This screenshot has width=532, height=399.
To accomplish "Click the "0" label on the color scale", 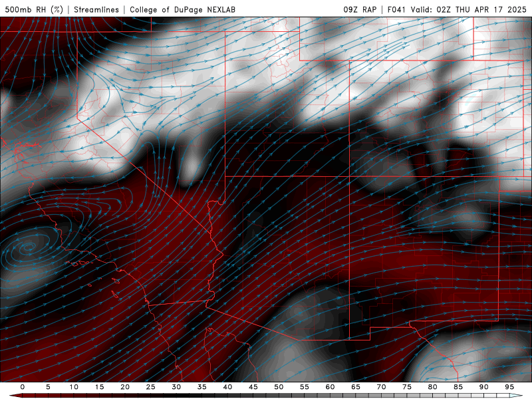I will [23, 387].
